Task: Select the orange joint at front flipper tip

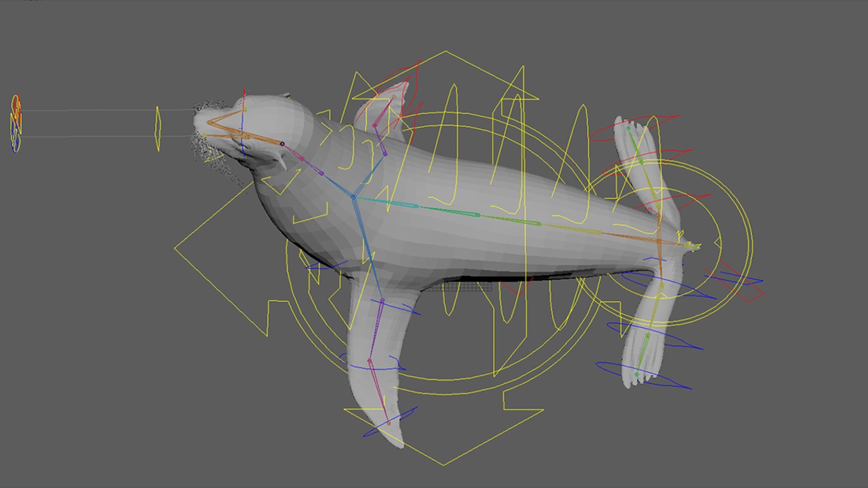Action: 388,423
